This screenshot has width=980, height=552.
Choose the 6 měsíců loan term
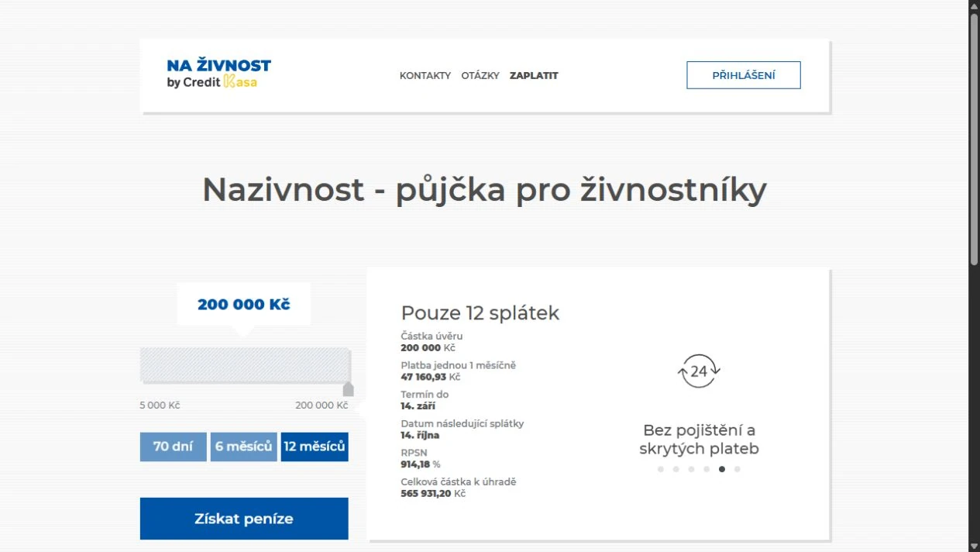click(244, 447)
